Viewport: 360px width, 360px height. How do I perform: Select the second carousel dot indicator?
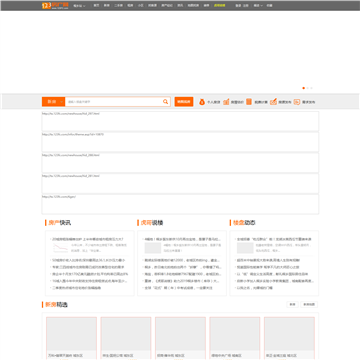(x=307, y=88)
